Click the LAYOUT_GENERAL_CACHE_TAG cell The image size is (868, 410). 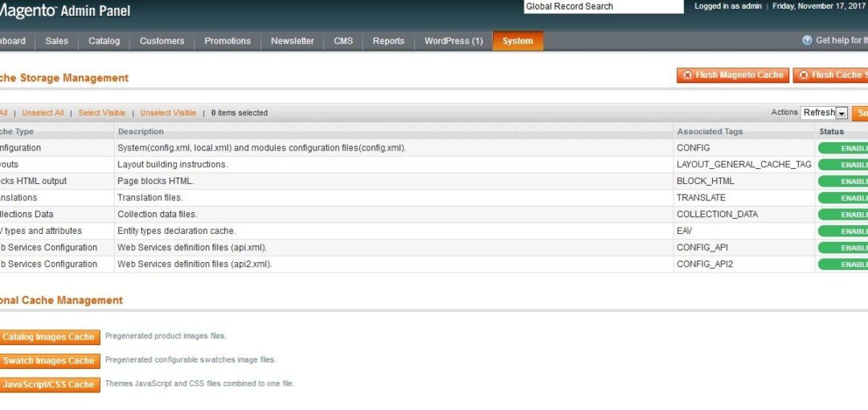[x=744, y=165]
